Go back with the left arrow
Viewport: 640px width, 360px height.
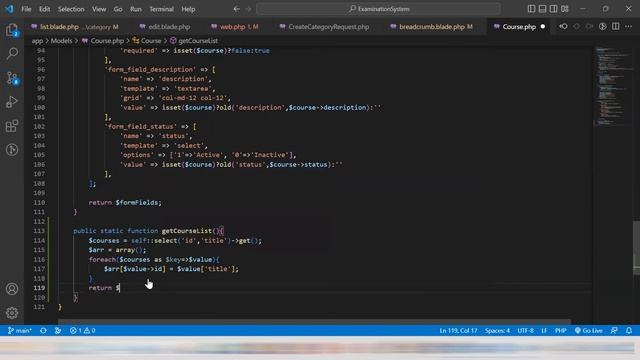236,9
